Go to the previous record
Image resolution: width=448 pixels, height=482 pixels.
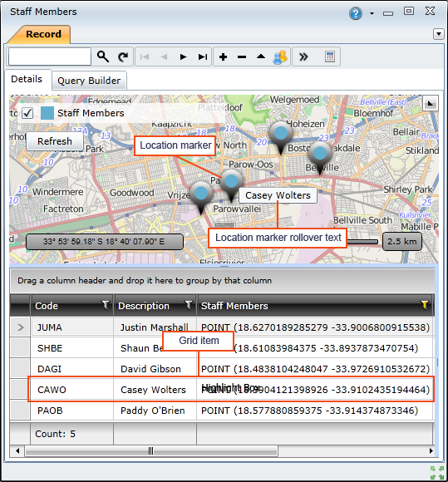164,57
